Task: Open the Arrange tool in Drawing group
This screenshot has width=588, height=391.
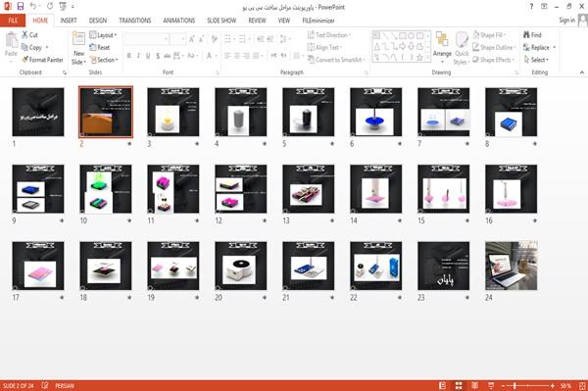Action: [x=442, y=47]
